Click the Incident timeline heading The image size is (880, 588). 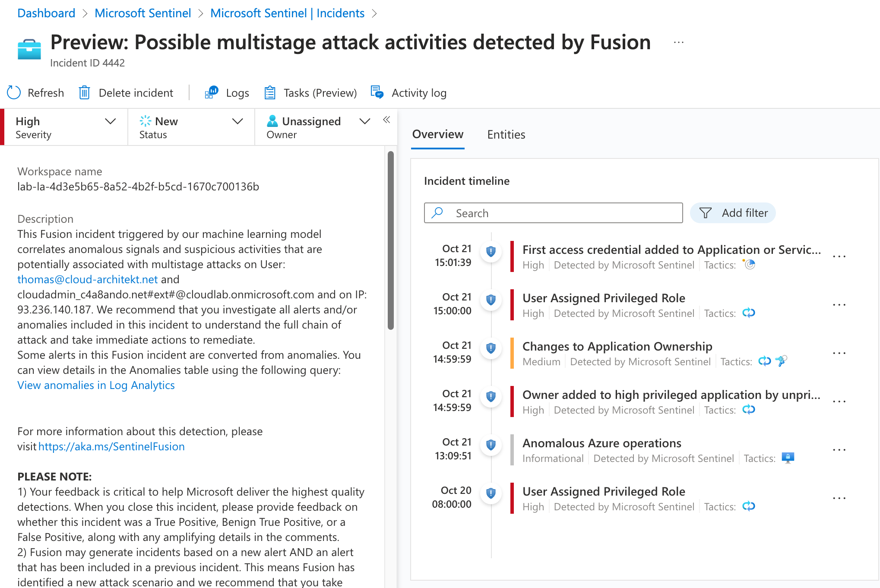pos(467,181)
